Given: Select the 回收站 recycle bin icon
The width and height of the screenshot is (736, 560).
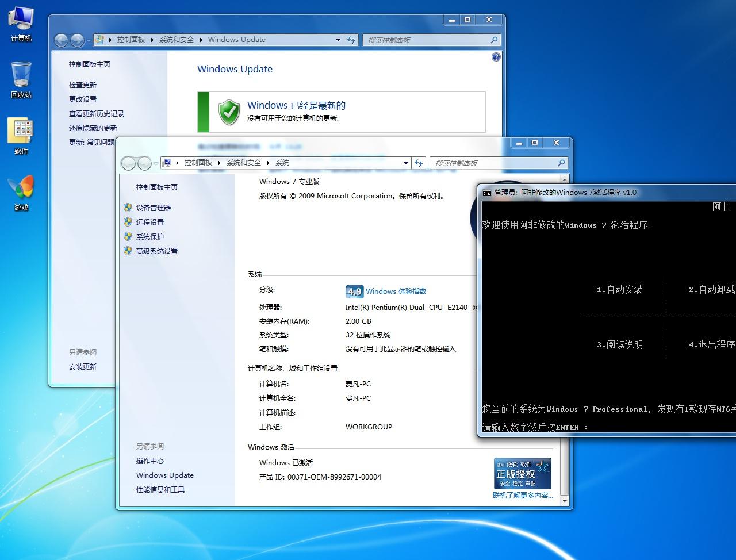Looking at the screenshot, I should click(21, 75).
